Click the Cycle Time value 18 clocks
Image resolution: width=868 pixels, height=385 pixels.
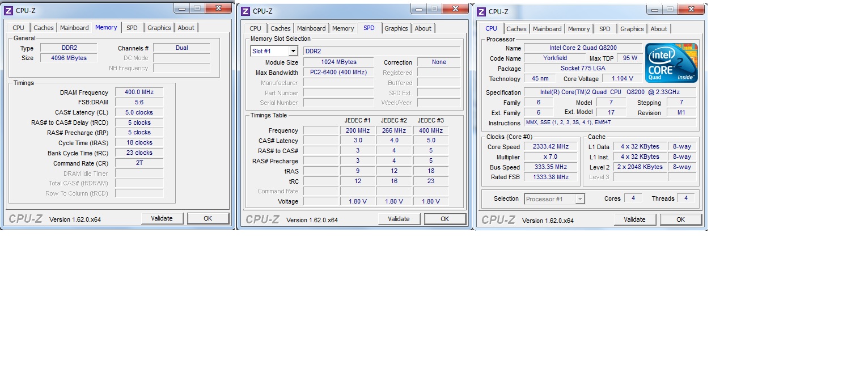click(x=139, y=142)
